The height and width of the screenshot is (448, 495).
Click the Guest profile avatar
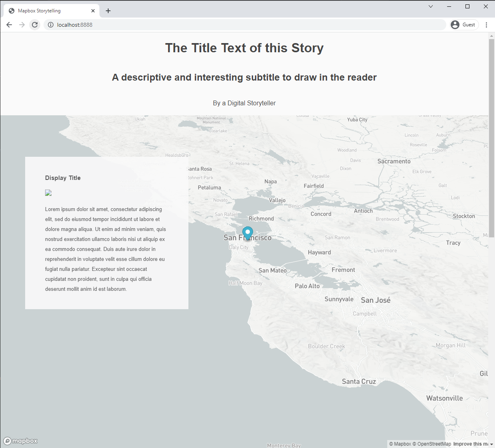pos(455,24)
